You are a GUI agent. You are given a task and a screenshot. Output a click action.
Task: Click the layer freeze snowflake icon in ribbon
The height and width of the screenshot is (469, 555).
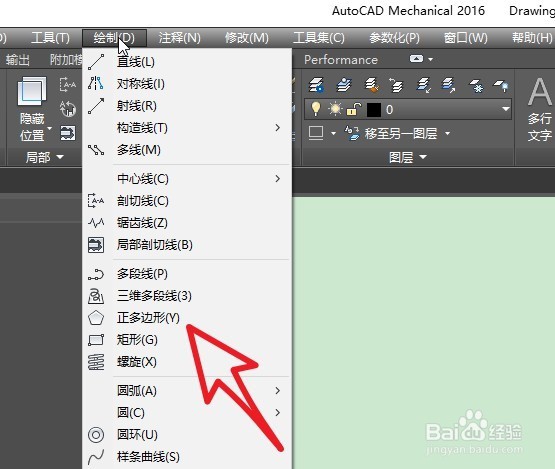(x=476, y=85)
